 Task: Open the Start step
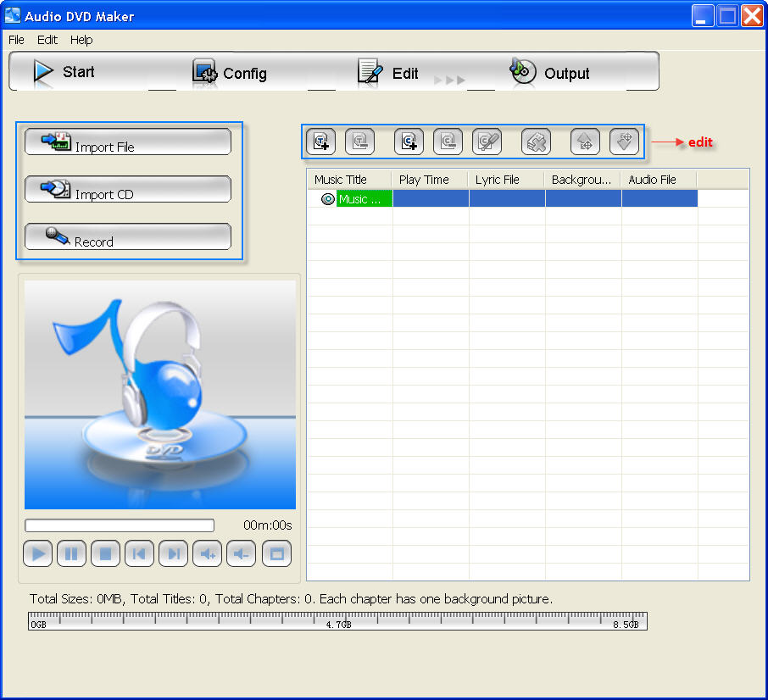[64, 71]
